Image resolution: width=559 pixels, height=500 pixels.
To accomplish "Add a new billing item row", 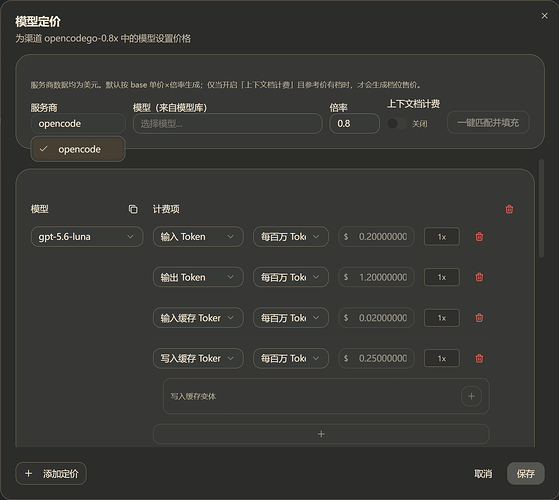I will 321,434.
